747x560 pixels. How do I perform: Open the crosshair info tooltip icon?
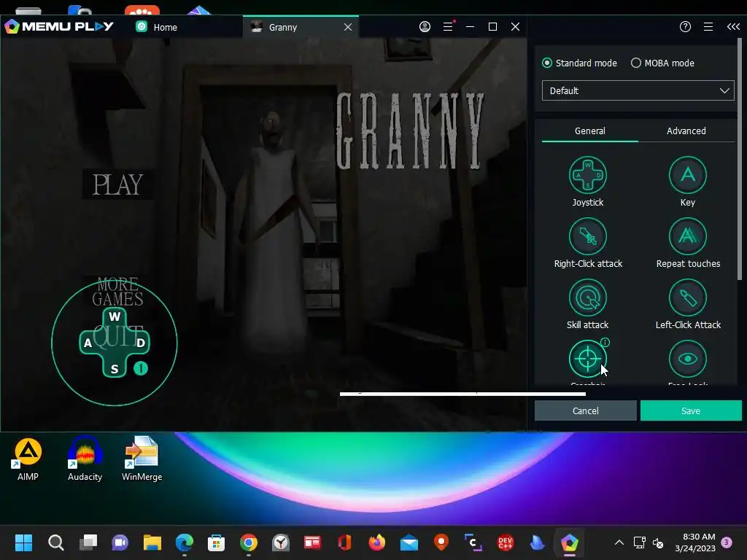605,342
